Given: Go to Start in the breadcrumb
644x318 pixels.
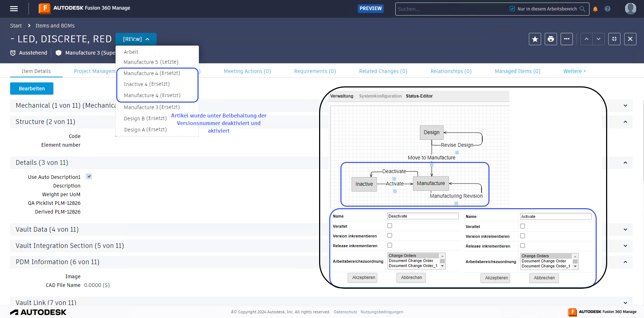Looking at the screenshot, I should point(16,26).
